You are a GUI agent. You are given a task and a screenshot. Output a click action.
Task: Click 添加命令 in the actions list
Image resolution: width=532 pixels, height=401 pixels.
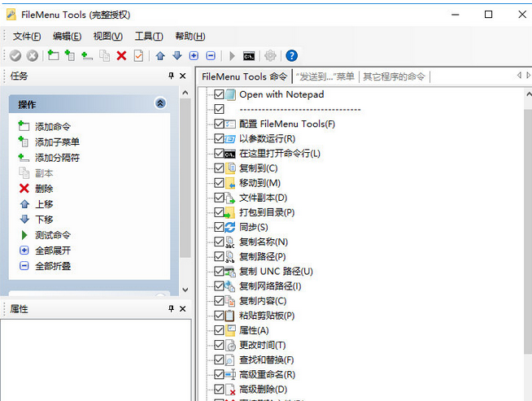(x=53, y=127)
